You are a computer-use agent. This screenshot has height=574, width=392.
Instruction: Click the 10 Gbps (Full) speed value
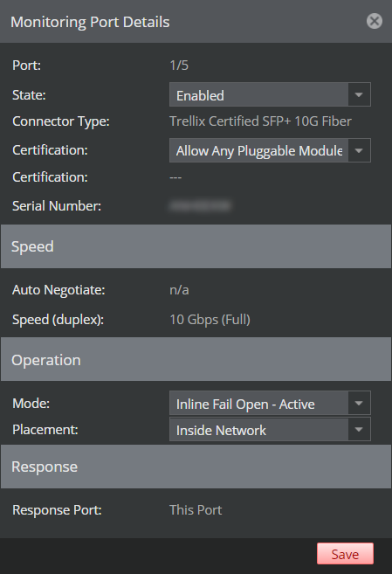click(x=210, y=320)
